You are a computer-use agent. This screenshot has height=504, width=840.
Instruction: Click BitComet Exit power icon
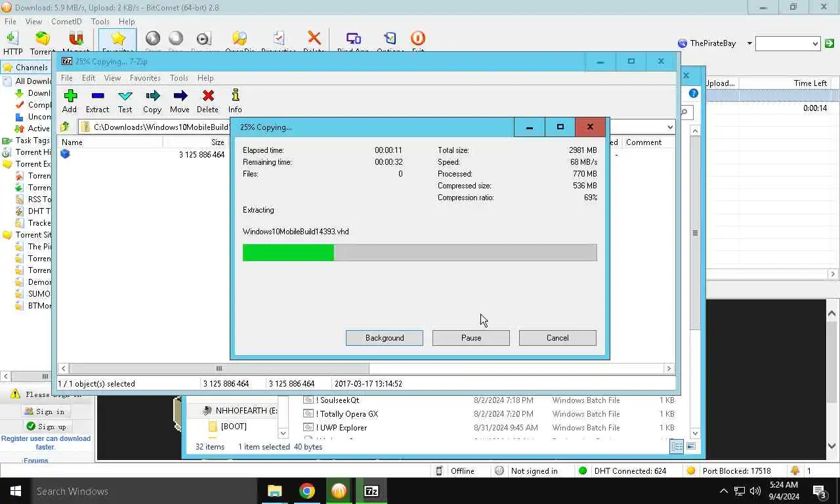(x=418, y=39)
